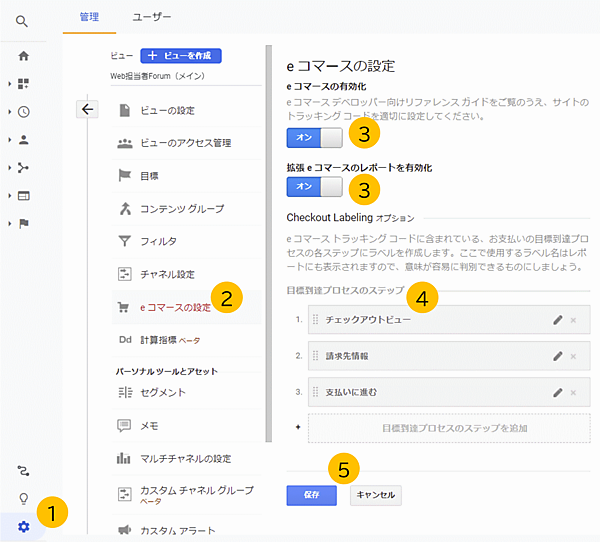Expand the Audience person reports section
The width and height of the screenshot is (600, 542).
click(x=23, y=140)
